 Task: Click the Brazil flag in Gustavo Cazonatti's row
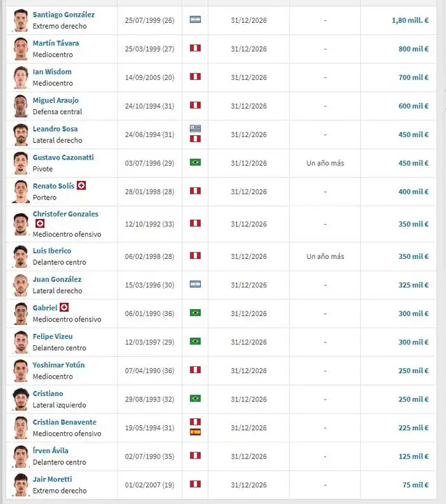click(x=195, y=162)
